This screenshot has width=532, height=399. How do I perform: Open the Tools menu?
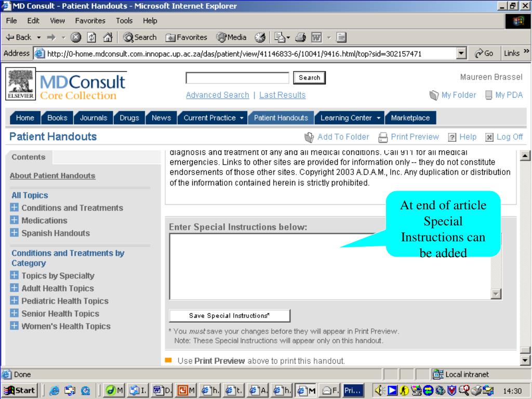(124, 21)
